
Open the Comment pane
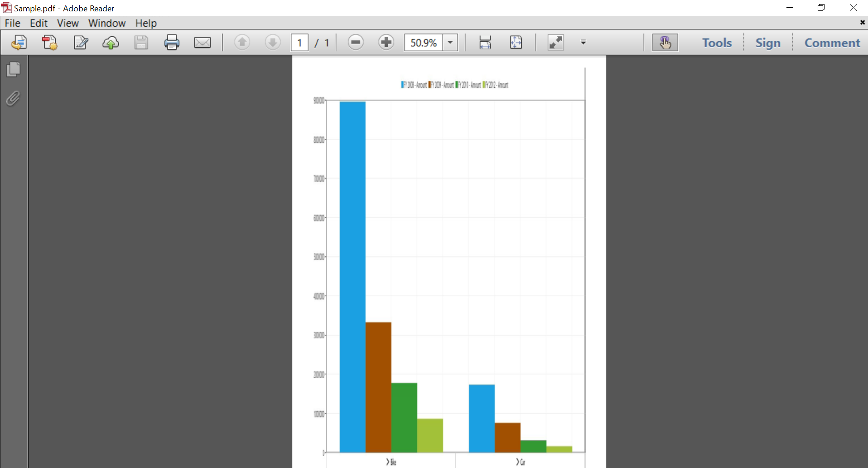point(832,43)
